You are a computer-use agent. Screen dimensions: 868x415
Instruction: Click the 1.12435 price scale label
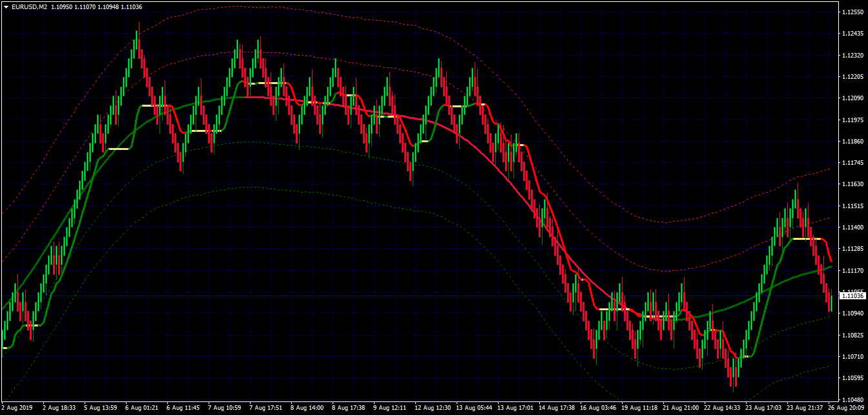pos(852,34)
